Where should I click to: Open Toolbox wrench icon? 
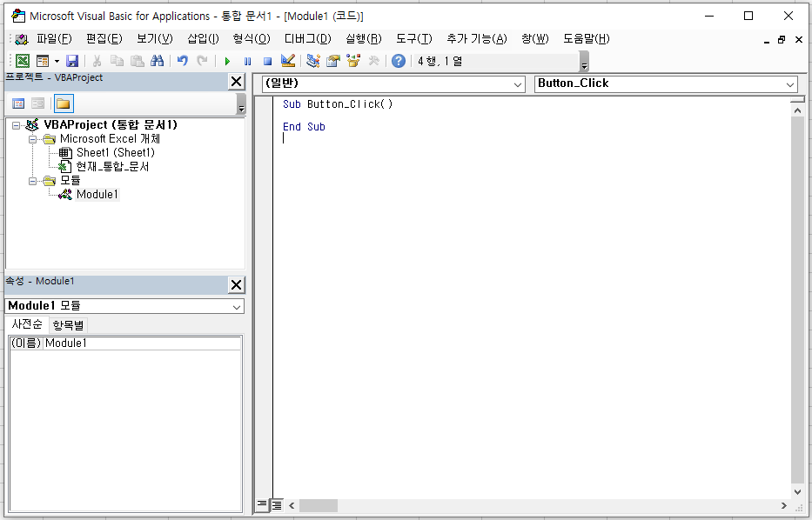[x=373, y=61]
